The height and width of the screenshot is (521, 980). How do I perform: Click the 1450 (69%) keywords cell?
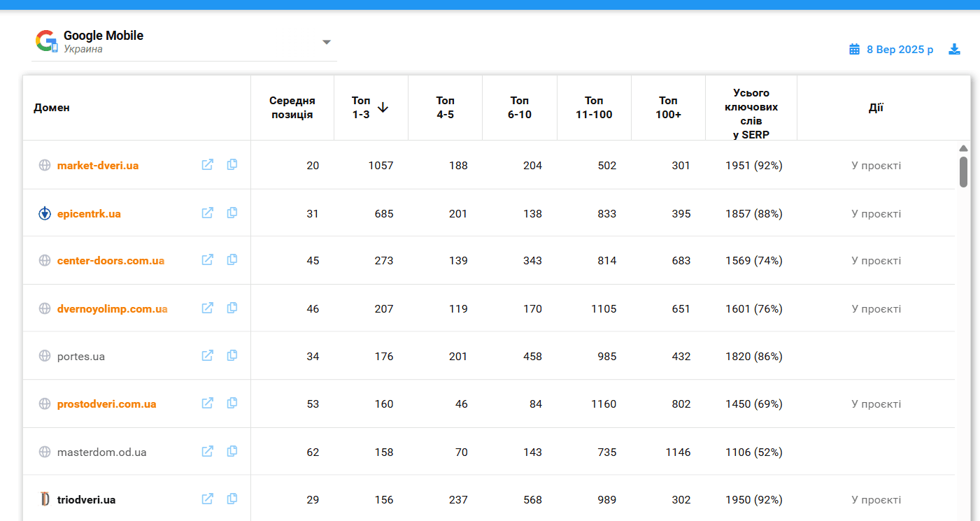754,404
